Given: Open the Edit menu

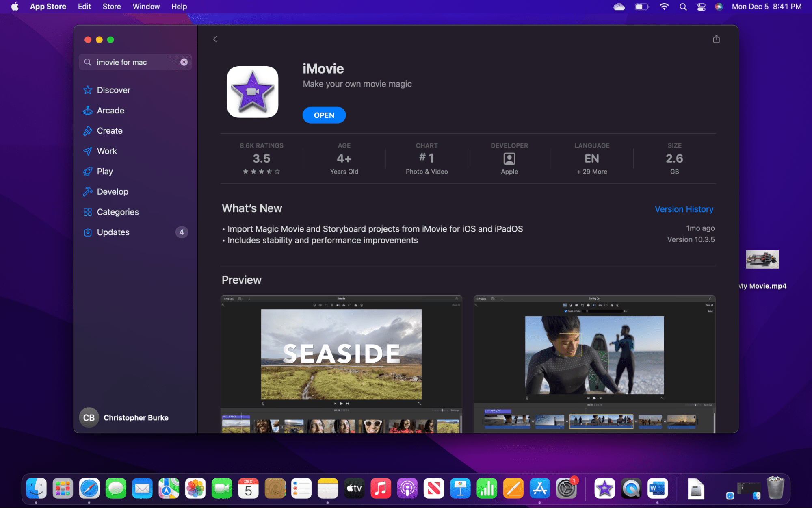Looking at the screenshot, I should [x=84, y=7].
